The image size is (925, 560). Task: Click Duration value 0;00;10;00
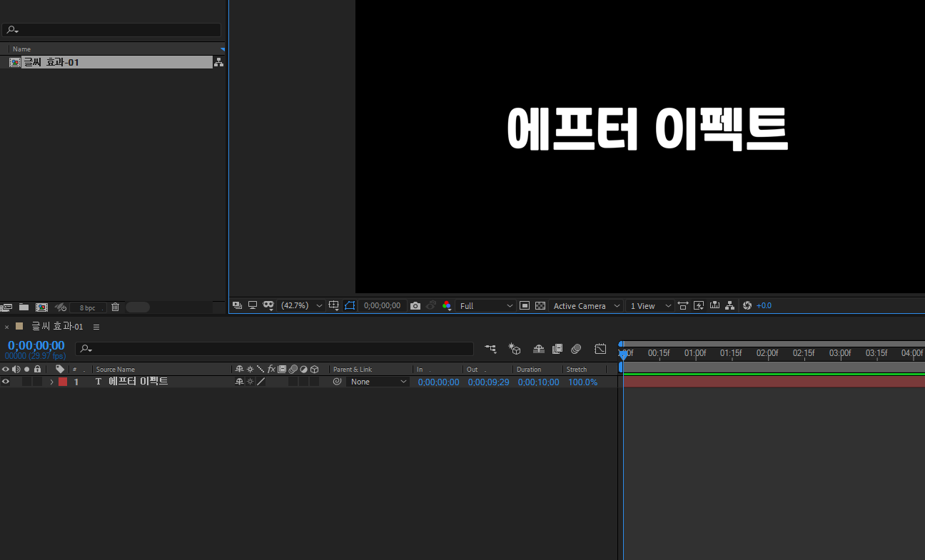(x=538, y=382)
